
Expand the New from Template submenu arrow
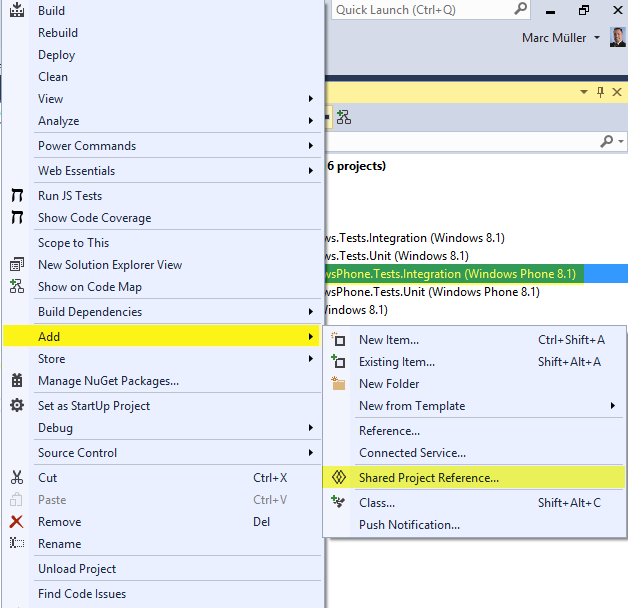(x=612, y=405)
